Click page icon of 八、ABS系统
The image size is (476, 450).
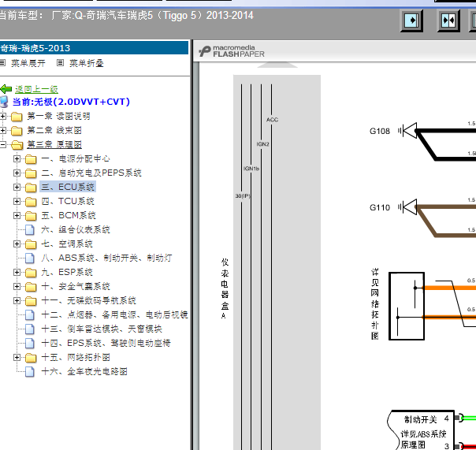[x=30, y=258]
